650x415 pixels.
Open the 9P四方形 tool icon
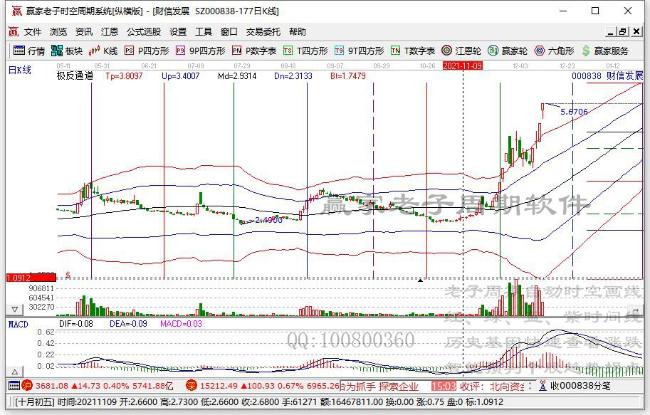tap(180, 51)
